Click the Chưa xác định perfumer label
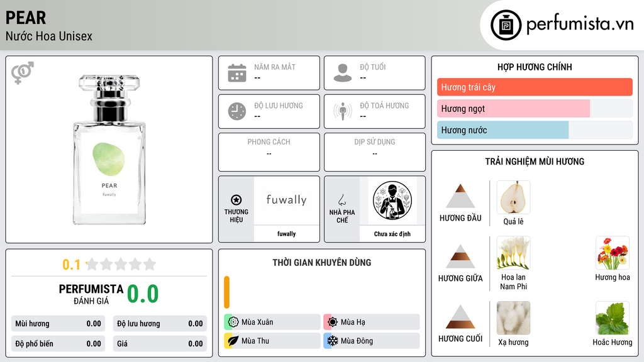Viewport: 644px width, 362px height. point(392,234)
